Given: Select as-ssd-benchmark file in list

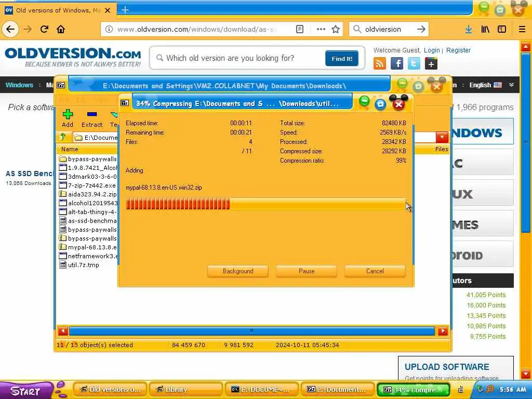Looking at the screenshot, I should point(87,220).
